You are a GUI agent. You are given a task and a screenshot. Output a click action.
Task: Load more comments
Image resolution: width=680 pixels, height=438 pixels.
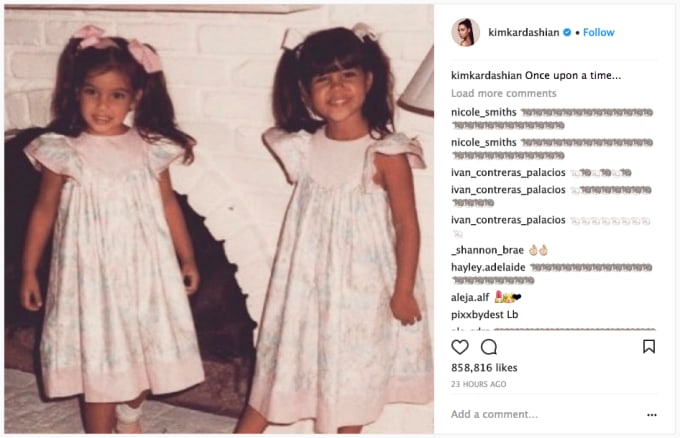[x=503, y=93]
